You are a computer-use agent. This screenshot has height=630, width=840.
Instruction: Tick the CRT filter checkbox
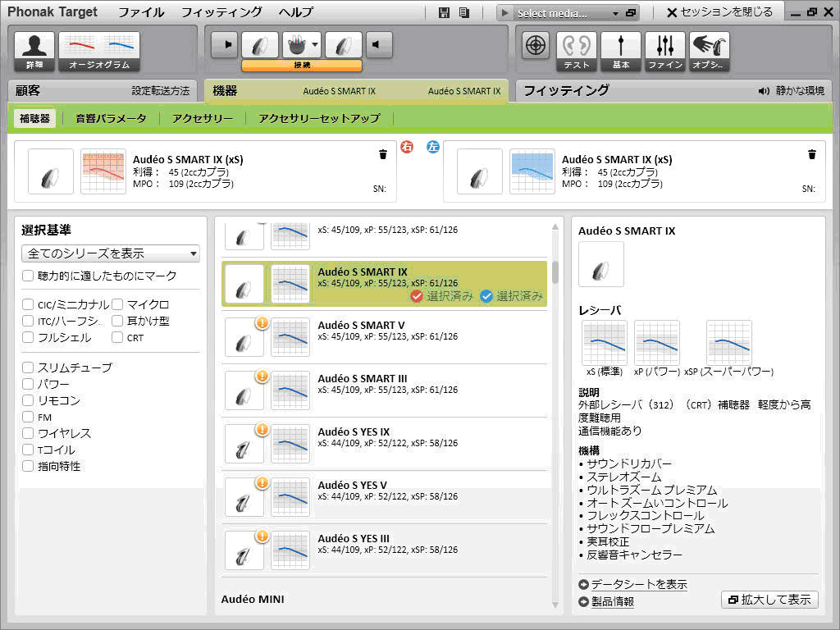pos(117,337)
